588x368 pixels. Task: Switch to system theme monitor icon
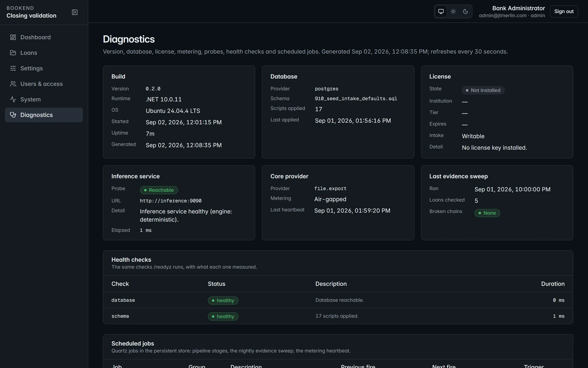[441, 11]
